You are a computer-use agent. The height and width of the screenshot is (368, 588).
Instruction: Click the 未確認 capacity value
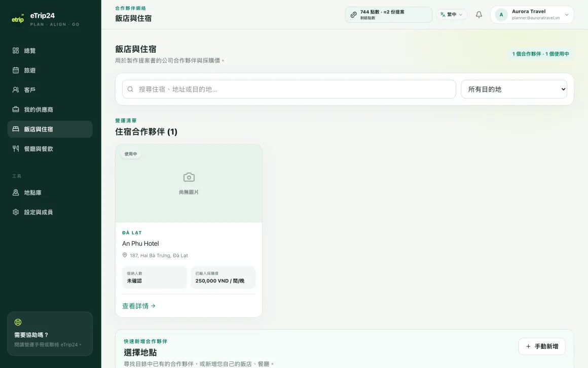click(134, 281)
